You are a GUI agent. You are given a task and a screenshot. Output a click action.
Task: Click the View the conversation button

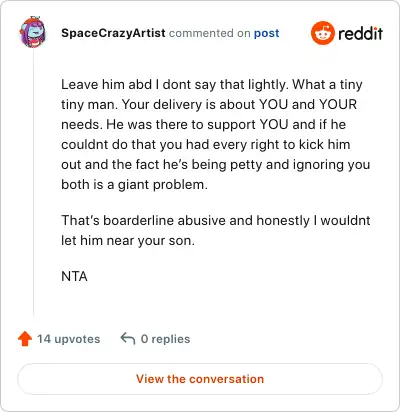[x=200, y=379]
